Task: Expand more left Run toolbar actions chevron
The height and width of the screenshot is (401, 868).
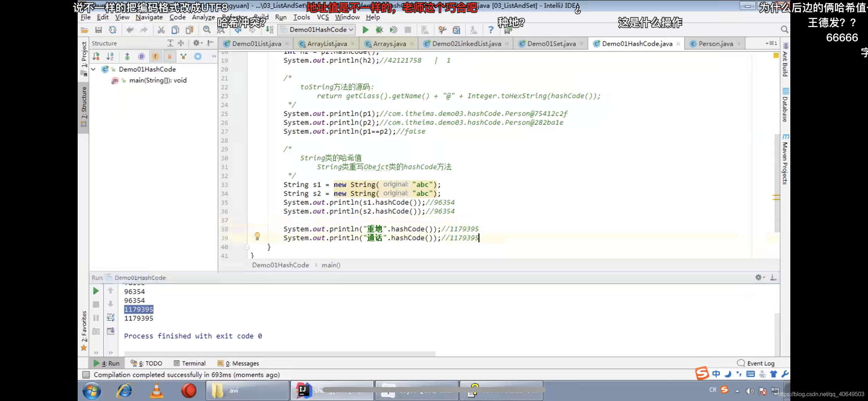Action: (96, 353)
